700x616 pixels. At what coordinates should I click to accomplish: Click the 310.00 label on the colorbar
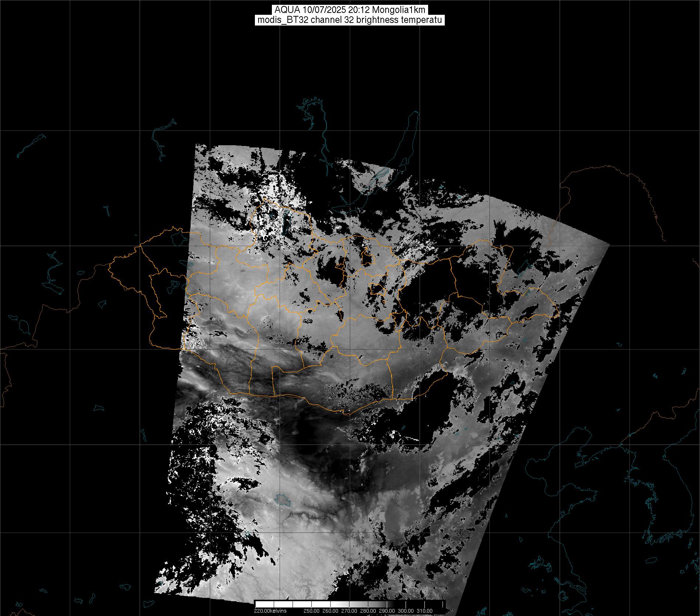(x=424, y=611)
